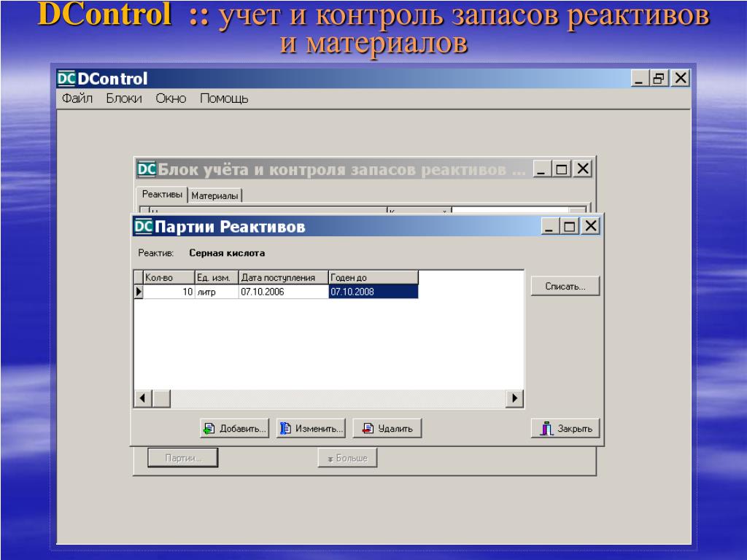Image resolution: width=747 pixels, height=560 pixels.
Task: Select the highlighted cell 07.10.2008
Action: (x=373, y=292)
